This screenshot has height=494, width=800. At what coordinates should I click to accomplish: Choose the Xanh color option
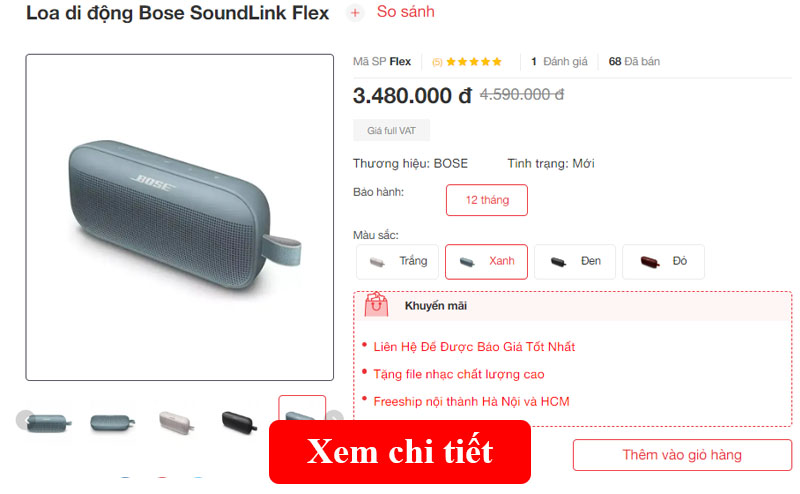coord(486,261)
